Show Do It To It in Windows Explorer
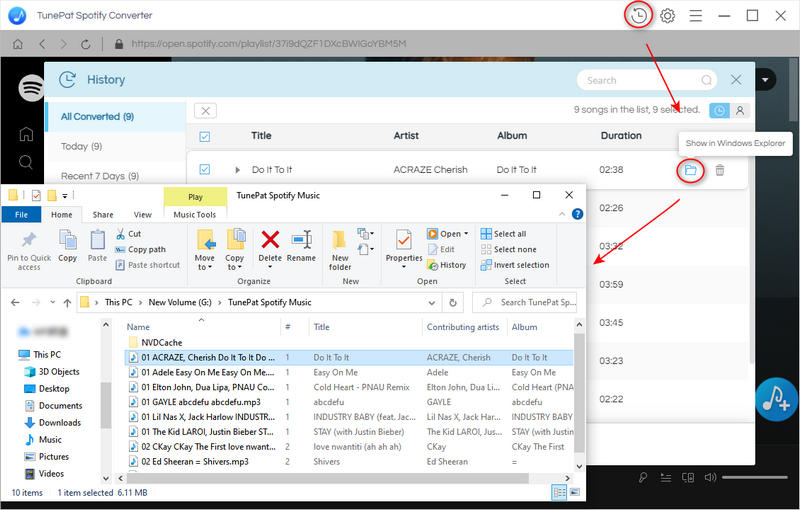 click(x=690, y=170)
